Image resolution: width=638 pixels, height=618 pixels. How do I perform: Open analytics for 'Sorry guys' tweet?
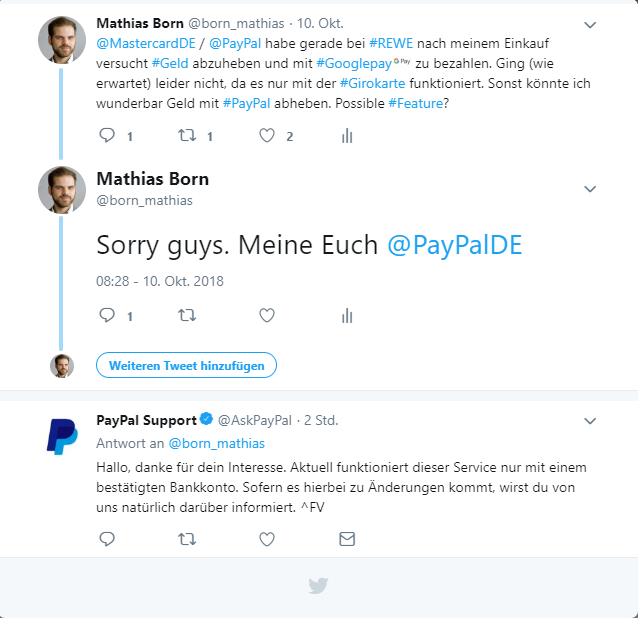click(347, 315)
